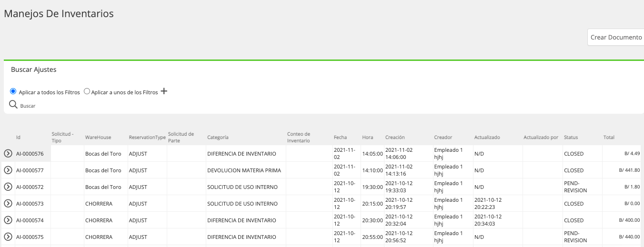644x247 pixels.
Task: Expand row AI-0000572 details arrow
Action: click(8, 187)
